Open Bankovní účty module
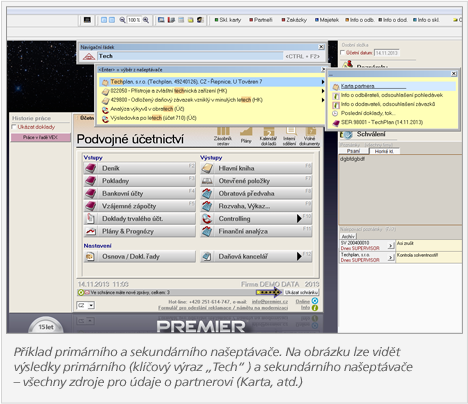 coord(140,193)
